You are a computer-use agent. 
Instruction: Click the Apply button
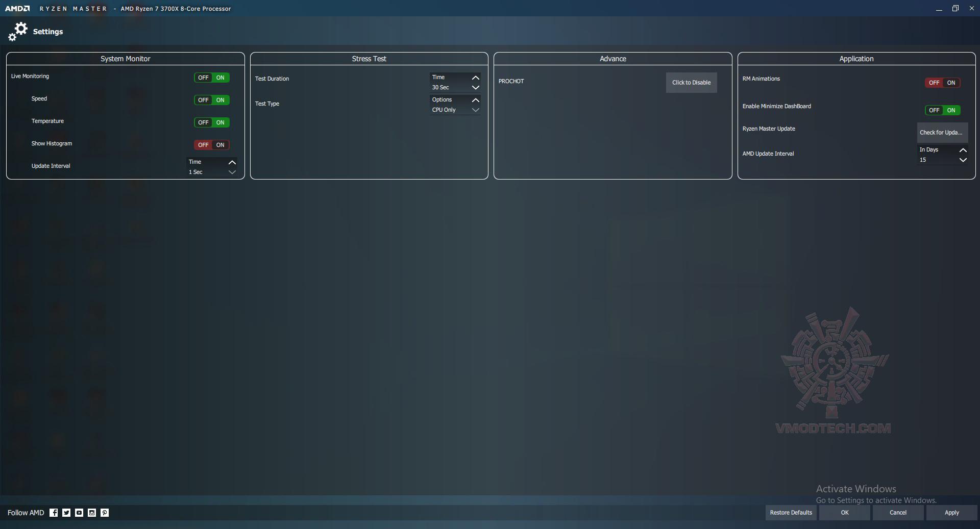pos(952,513)
